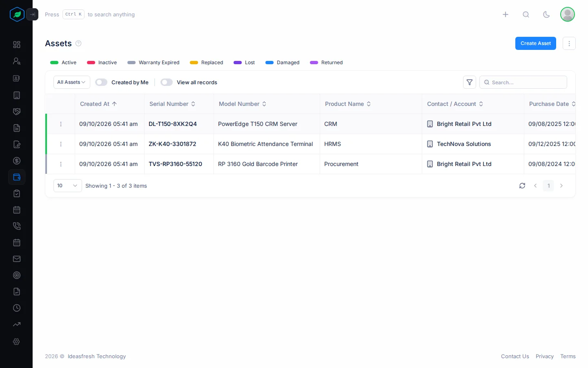This screenshot has height=368, width=588.
Task: Open the user search icon in sidebar
Action: [x=17, y=61]
